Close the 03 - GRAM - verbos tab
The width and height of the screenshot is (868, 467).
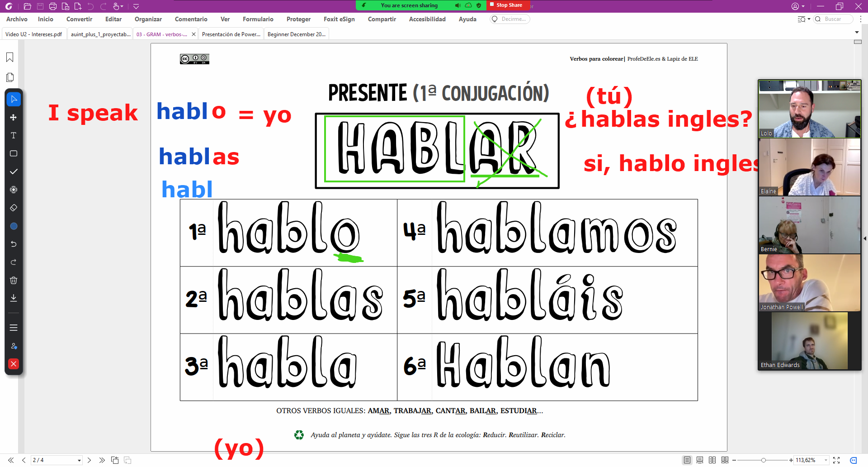193,34
